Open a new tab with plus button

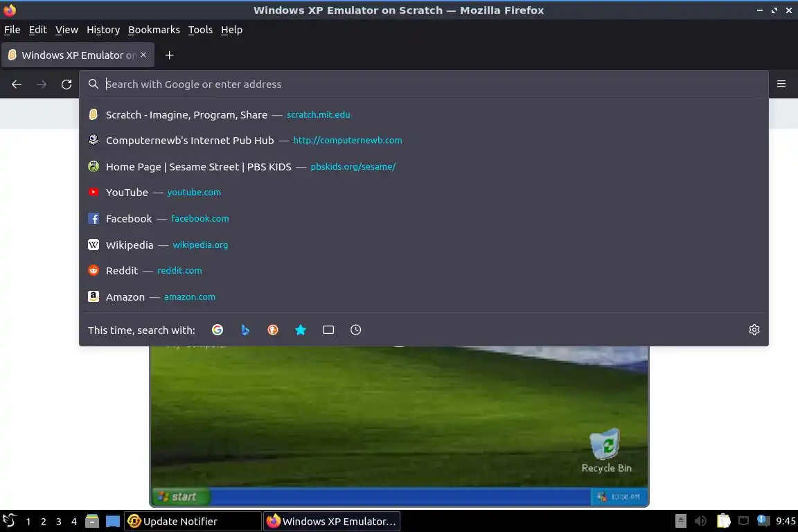[170, 55]
